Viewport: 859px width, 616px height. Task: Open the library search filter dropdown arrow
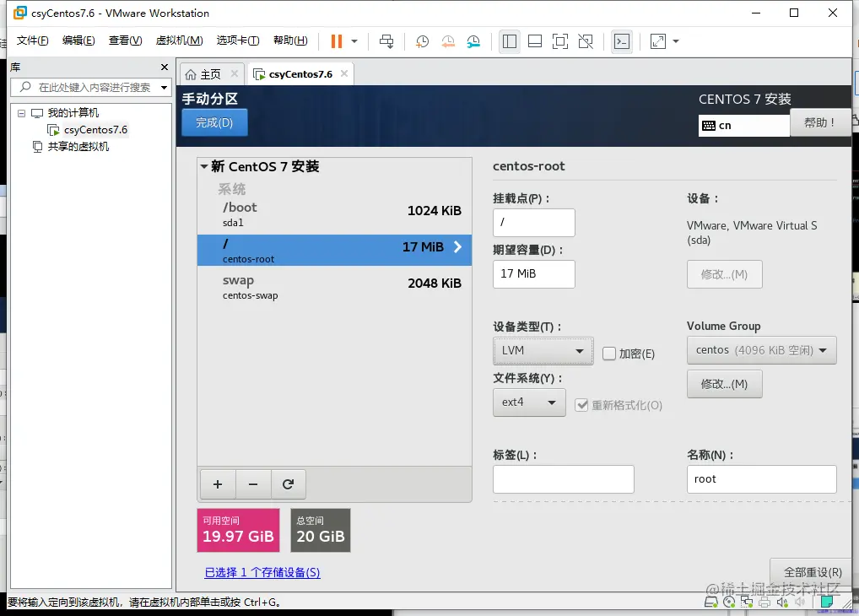pyautogui.click(x=164, y=87)
